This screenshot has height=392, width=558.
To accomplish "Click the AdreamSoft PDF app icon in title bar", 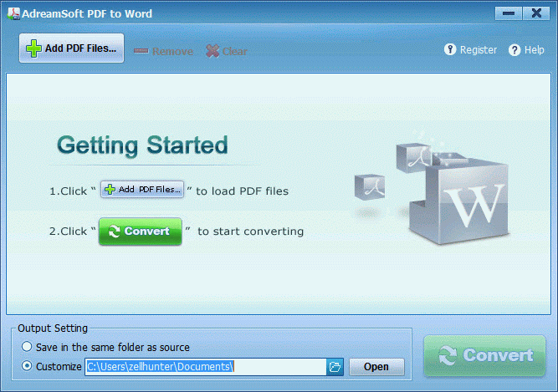I will [13, 13].
